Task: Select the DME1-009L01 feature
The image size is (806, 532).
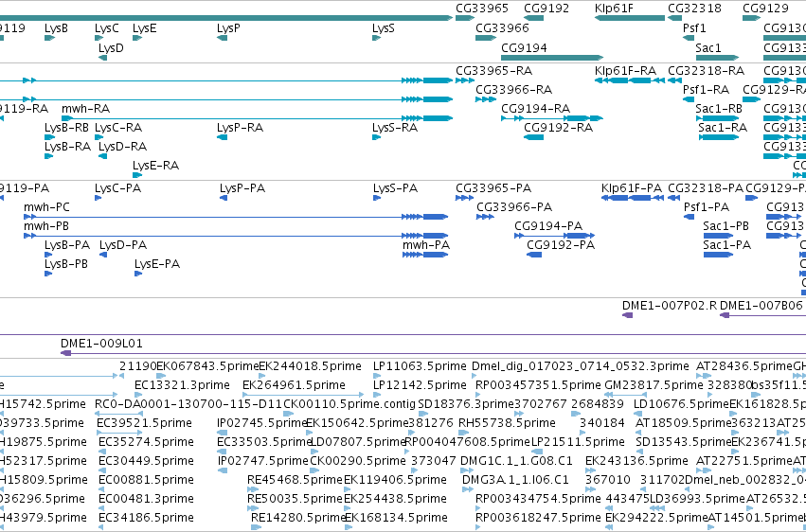Action: 434,353
